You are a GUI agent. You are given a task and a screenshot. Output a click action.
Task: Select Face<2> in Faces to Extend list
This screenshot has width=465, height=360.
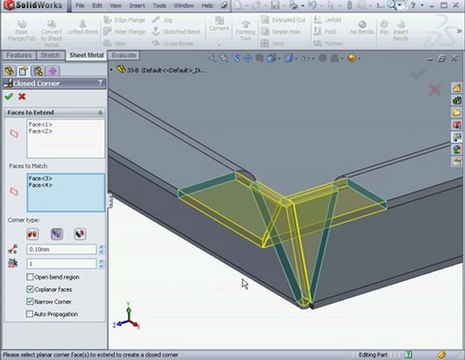[40, 131]
